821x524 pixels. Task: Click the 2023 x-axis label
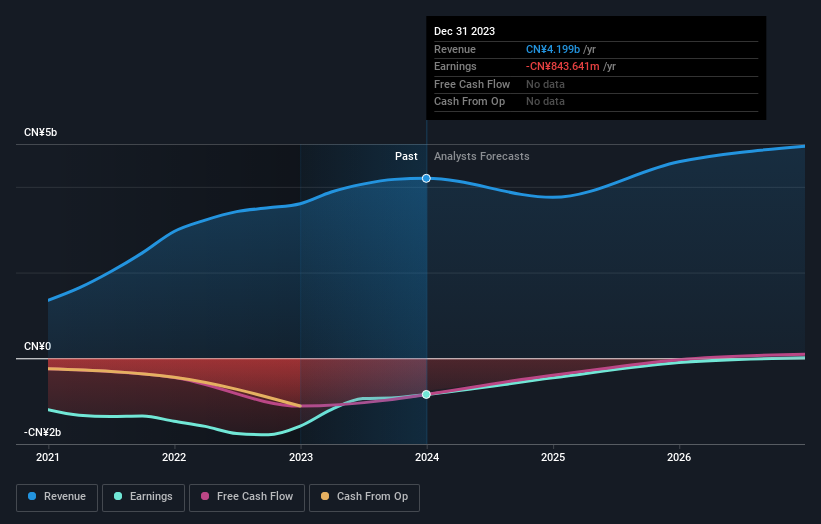(301, 458)
